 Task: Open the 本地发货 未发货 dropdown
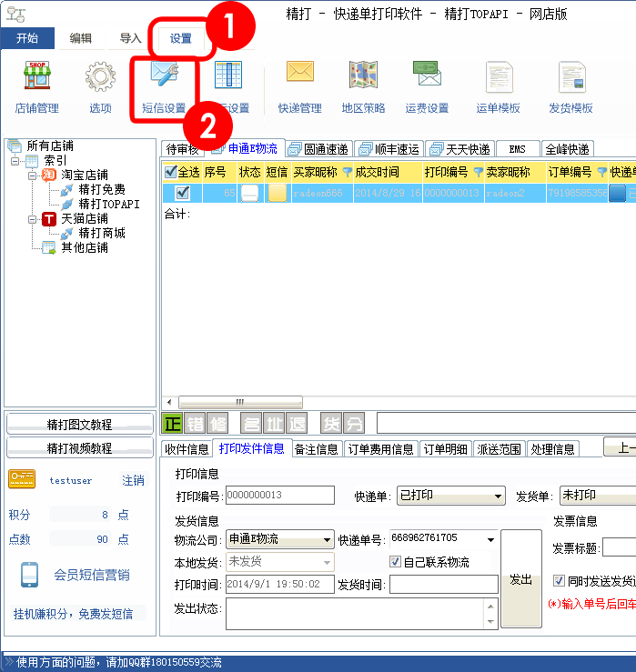click(280, 562)
